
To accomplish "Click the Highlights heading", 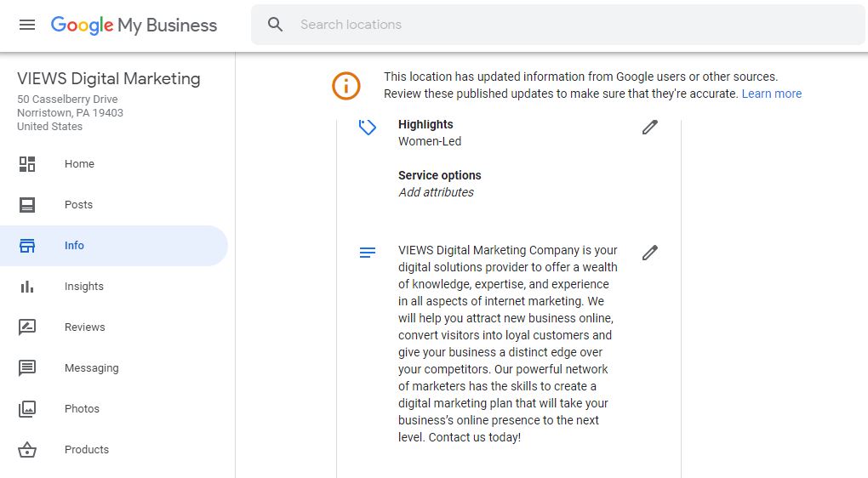I will coord(425,124).
